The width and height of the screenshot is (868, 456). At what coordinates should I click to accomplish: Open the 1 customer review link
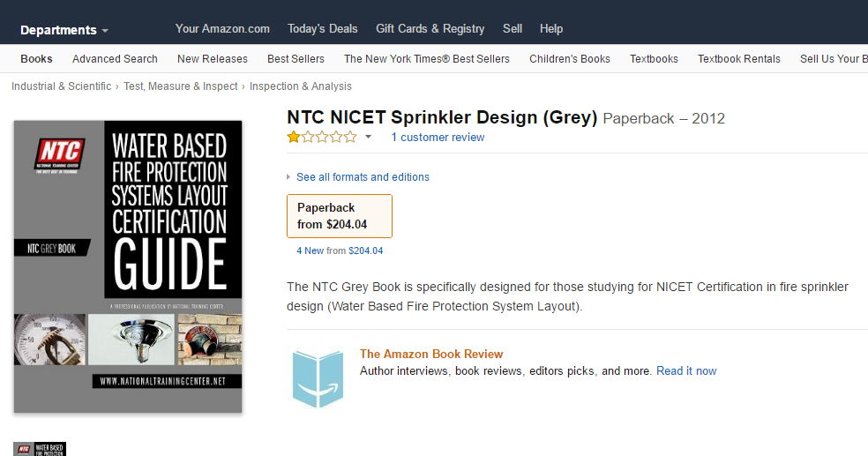(x=438, y=138)
